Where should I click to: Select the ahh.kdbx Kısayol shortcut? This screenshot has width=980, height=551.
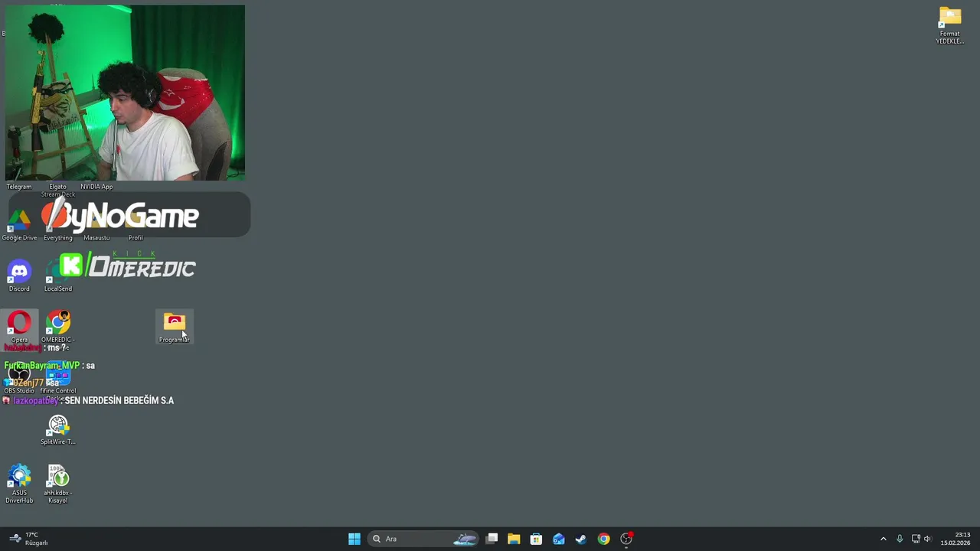58,484
